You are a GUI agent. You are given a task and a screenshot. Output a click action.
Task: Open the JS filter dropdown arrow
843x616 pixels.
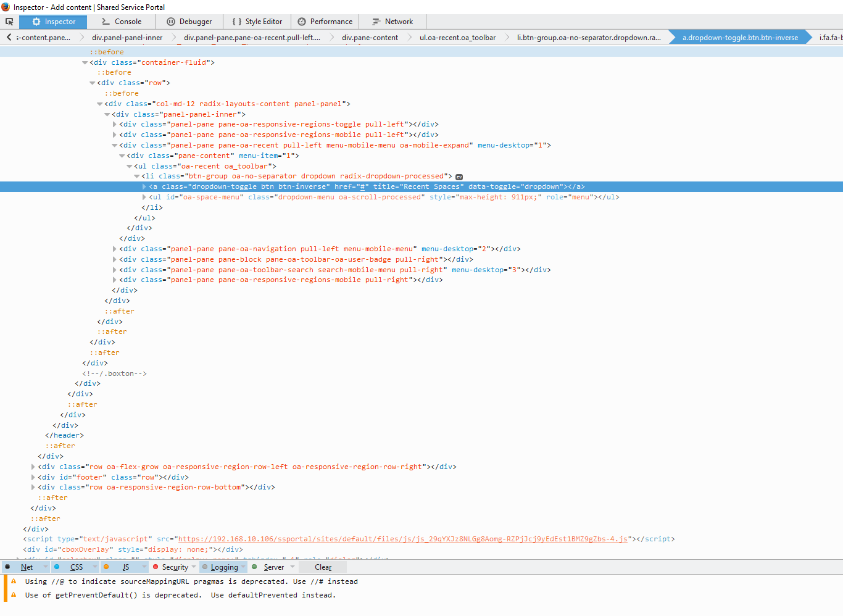coord(144,567)
